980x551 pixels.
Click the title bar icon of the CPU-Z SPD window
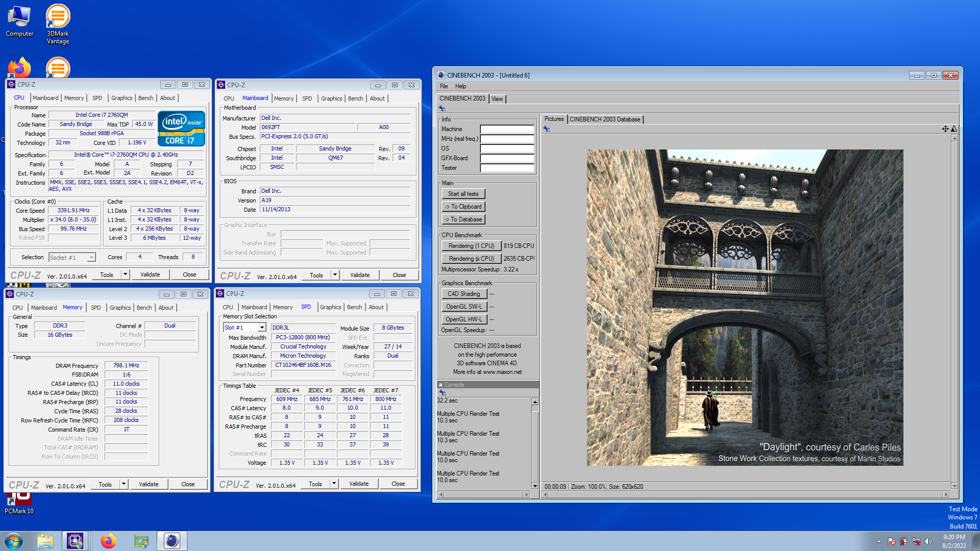(220, 293)
